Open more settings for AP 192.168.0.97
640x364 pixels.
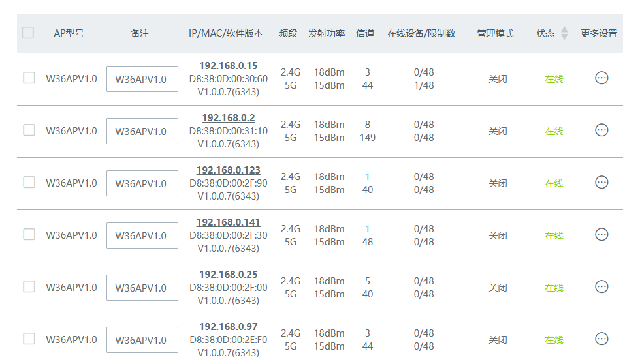pyautogui.click(x=601, y=339)
